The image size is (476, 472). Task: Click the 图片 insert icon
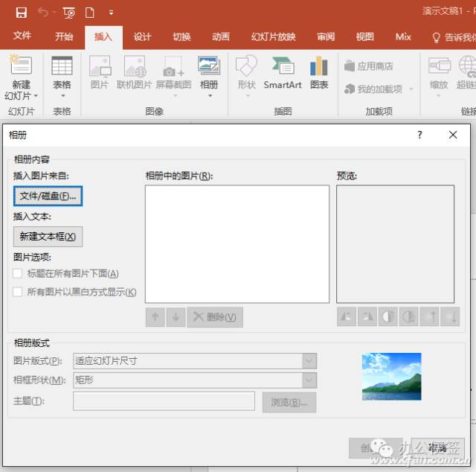tap(100, 66)
